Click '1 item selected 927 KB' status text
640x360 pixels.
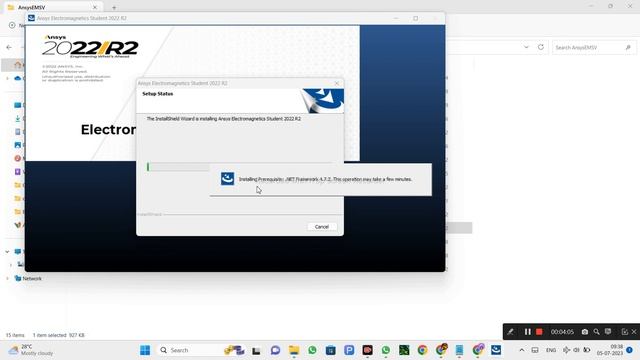pos(59,335)
